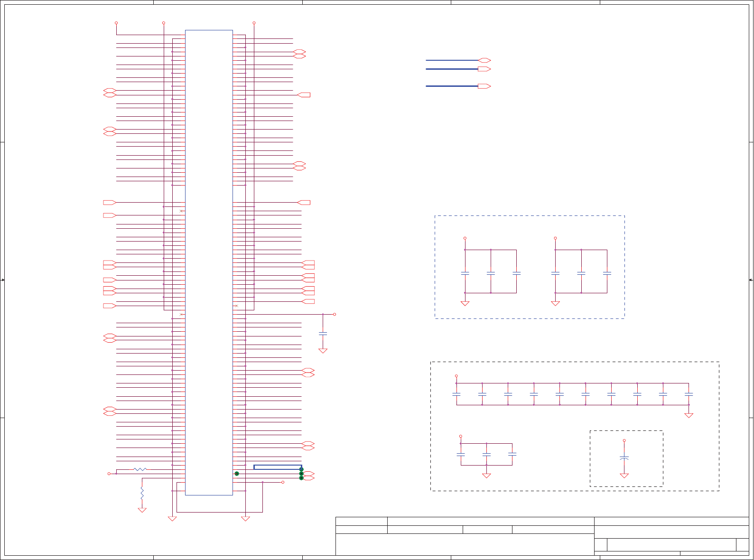Select the thick blue bus rectangle near the connector's bottom

click(278, 467)
